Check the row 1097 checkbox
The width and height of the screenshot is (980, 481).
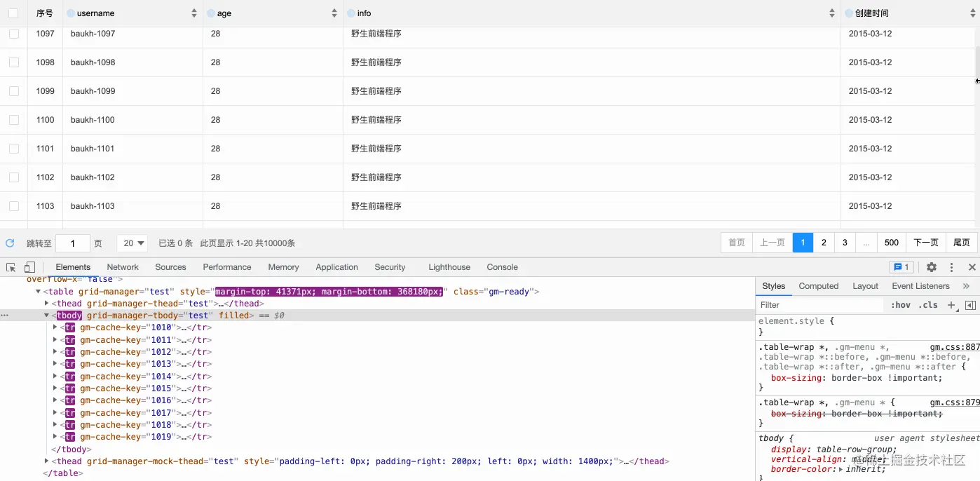[14, 34]
